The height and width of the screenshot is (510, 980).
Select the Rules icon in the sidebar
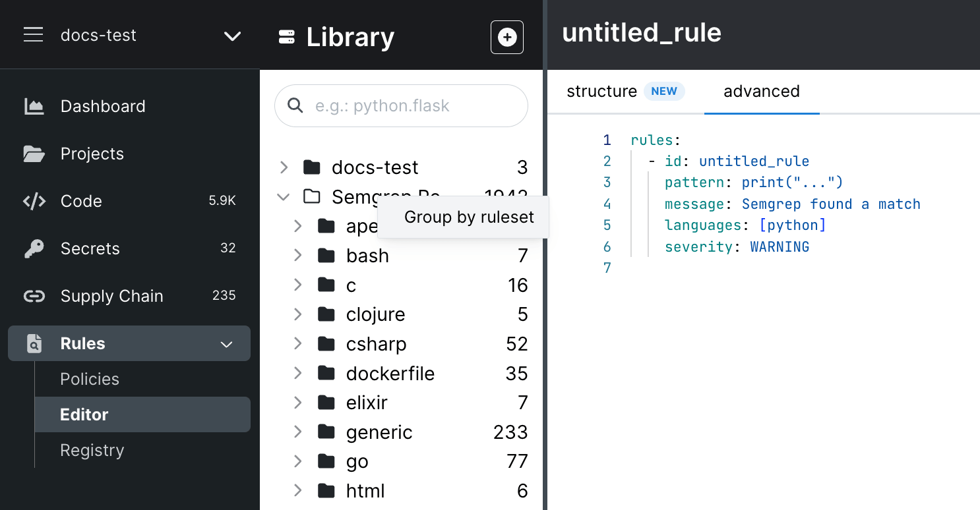(x=34, y=343)
